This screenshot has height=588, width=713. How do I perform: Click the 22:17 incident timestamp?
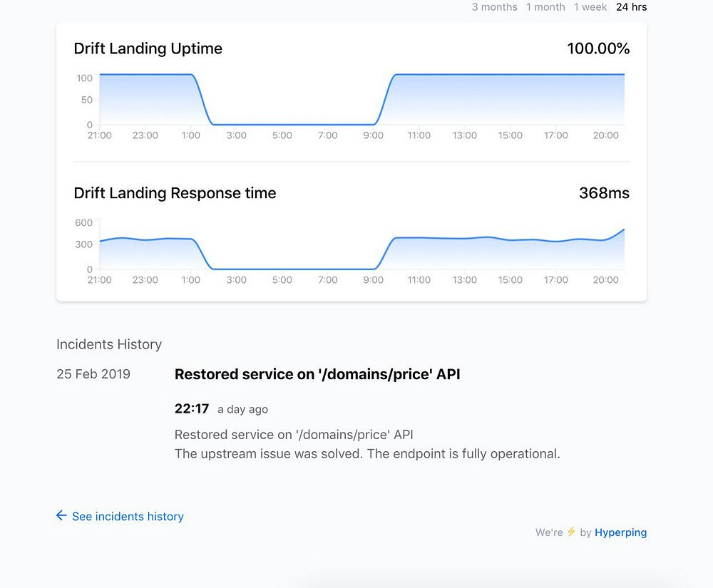pyautogui.click(x=191, y=408)
